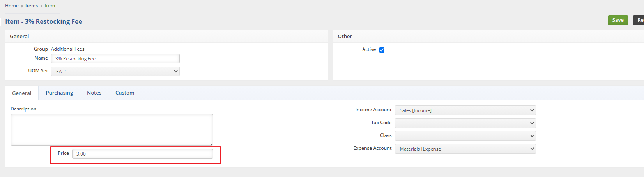Select the General tab
Screen dimensions: 644x177
22,93
